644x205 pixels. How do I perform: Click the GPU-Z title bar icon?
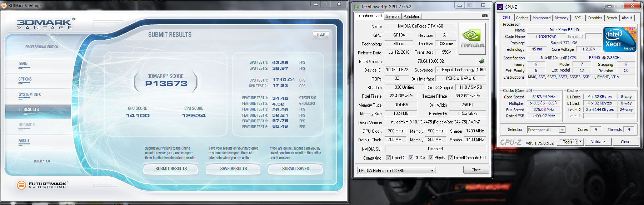[357, 6]
